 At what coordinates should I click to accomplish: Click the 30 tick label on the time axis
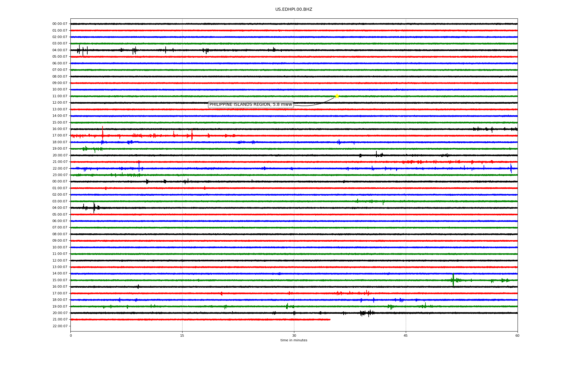click(x=294, y=335)
